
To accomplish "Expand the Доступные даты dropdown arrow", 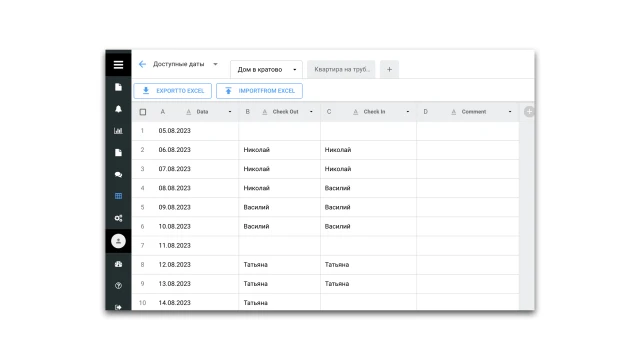I will pyautogui.click(x=216, y=64).
